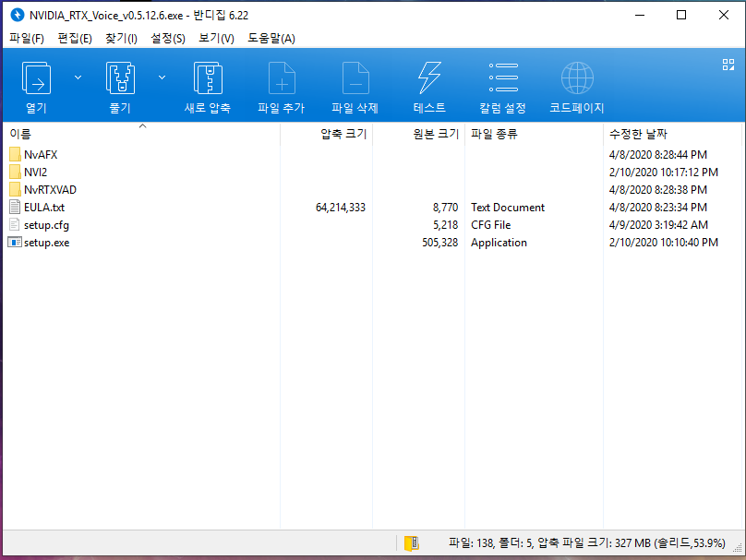This screenshot has height=560, width=746.
Task: Click date 4/8/2020 8:28:38 PM
Action: 658,190
